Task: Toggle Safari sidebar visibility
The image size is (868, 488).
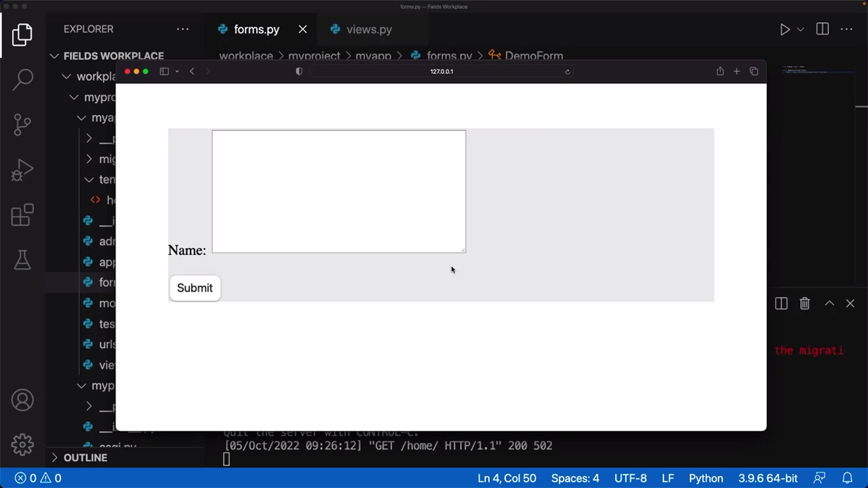Action: click(164, 72)
